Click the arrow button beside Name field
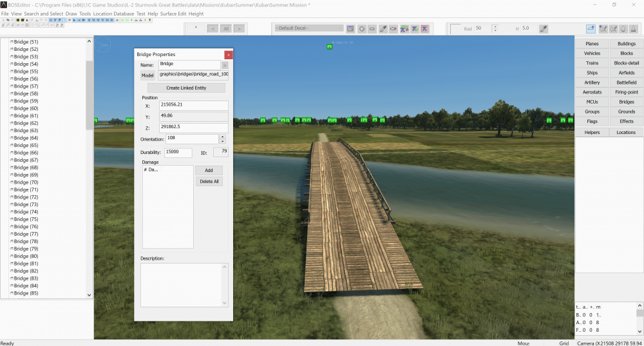 point(225,64)
